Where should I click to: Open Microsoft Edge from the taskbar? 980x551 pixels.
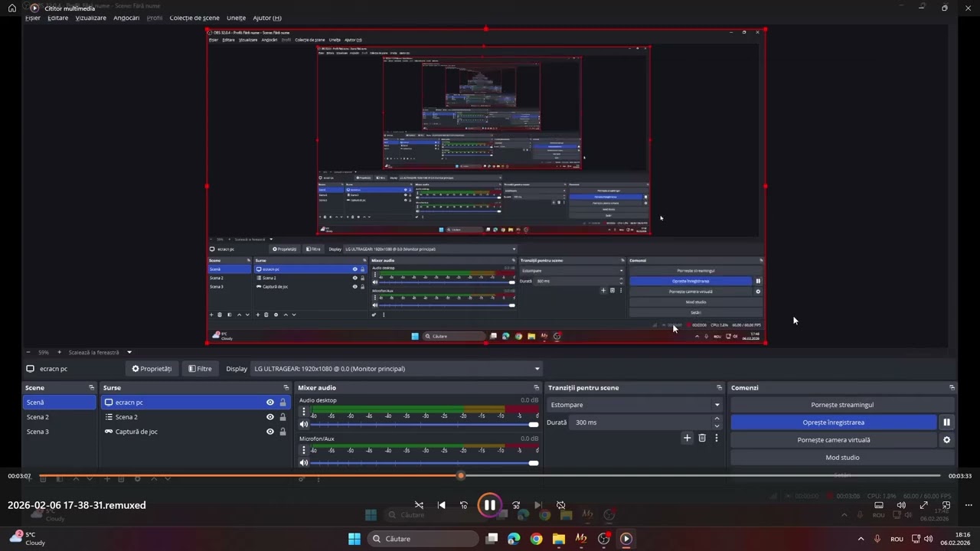tap(514, 539)
